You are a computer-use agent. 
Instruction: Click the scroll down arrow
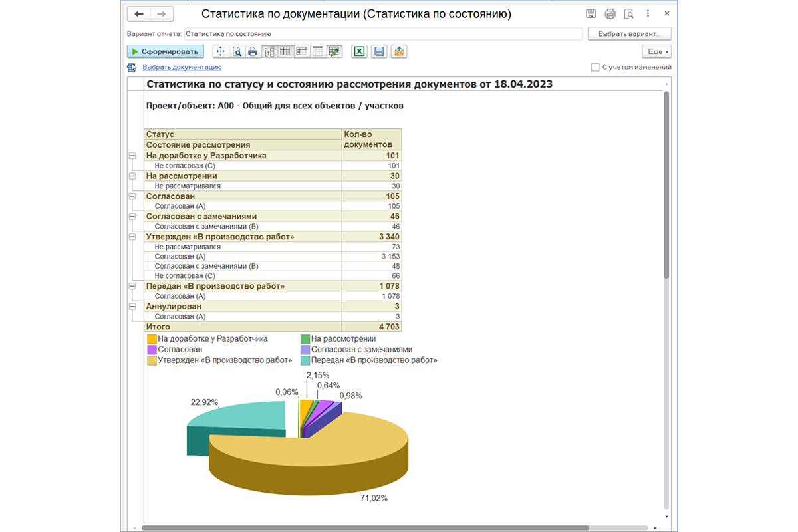tap(667, 516)
